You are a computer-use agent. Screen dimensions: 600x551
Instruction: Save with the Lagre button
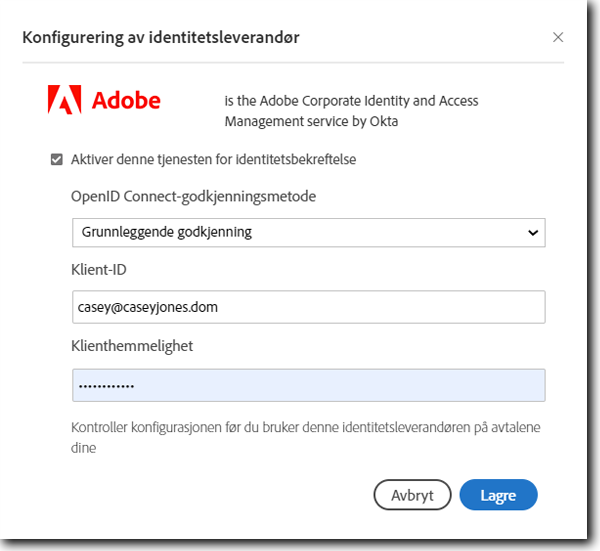coord(498,494)
